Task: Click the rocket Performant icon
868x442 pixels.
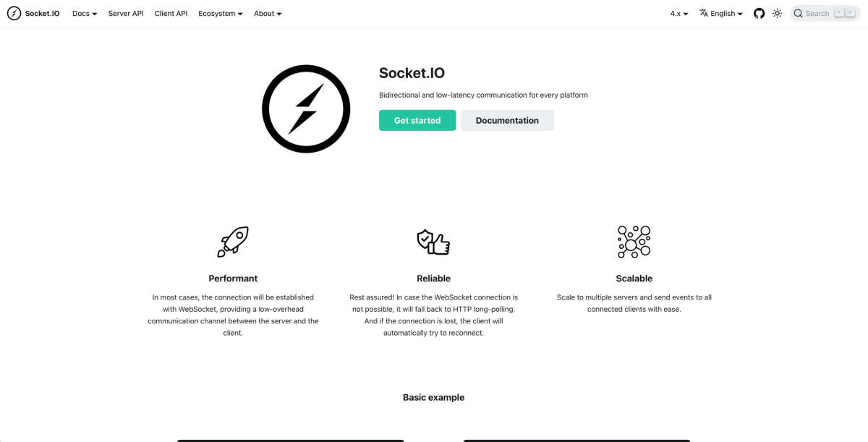Action: point(233,242)
